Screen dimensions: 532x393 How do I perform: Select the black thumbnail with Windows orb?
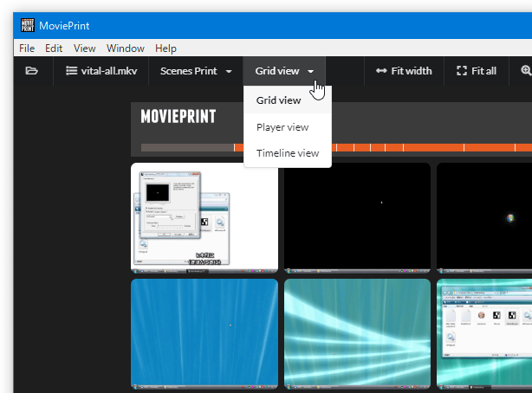484,218
